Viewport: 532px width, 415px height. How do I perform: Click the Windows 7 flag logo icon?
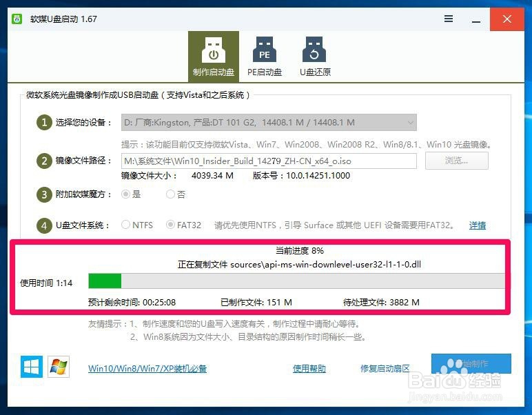(x=59, y=367)
